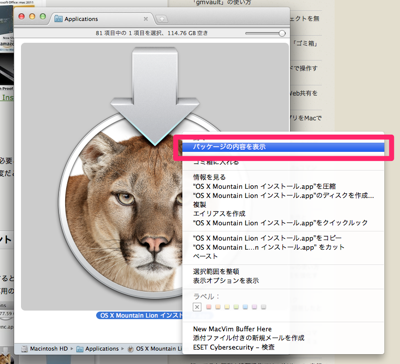Close the Finder window with red button
This screenshot has width=400, height=364.
pyautogui.click(x=22, y=16)
